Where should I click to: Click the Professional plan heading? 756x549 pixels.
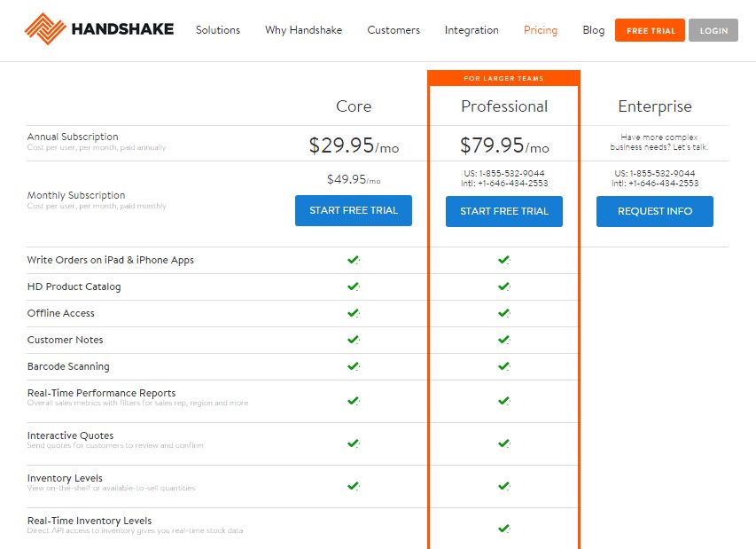pyautogui.click(x=504, y=106)
